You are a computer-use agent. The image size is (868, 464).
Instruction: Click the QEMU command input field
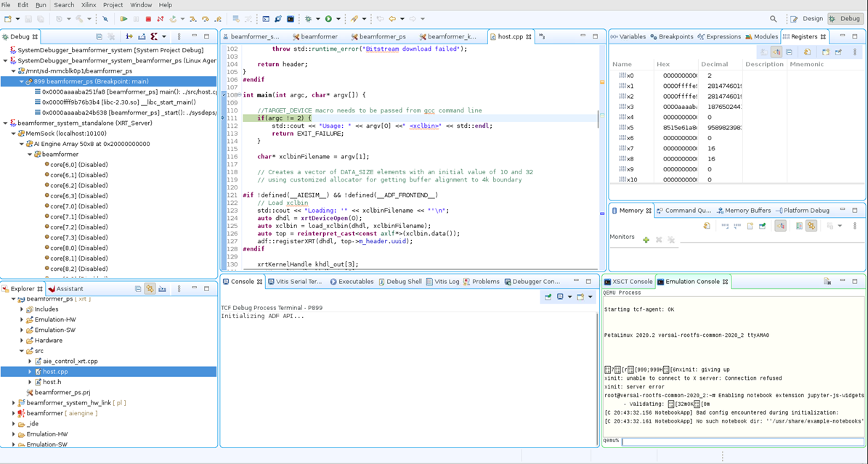pyautogui.click(x=742, y=441)
